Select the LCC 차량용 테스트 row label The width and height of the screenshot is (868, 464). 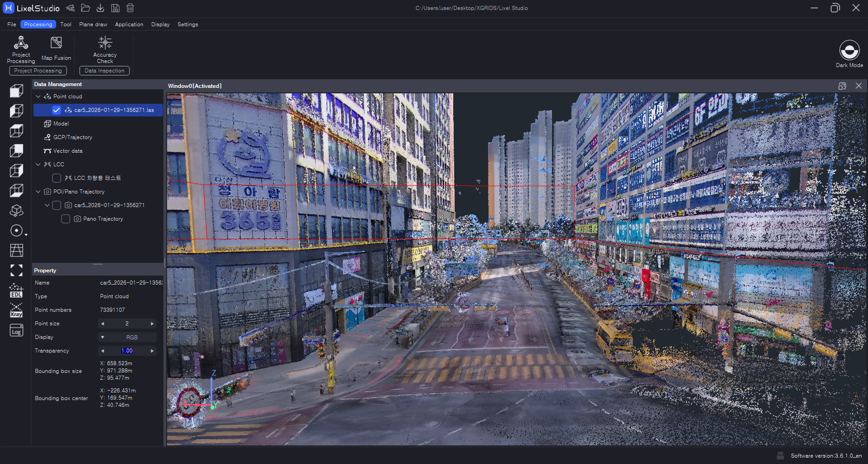click(x=97, y=178)
